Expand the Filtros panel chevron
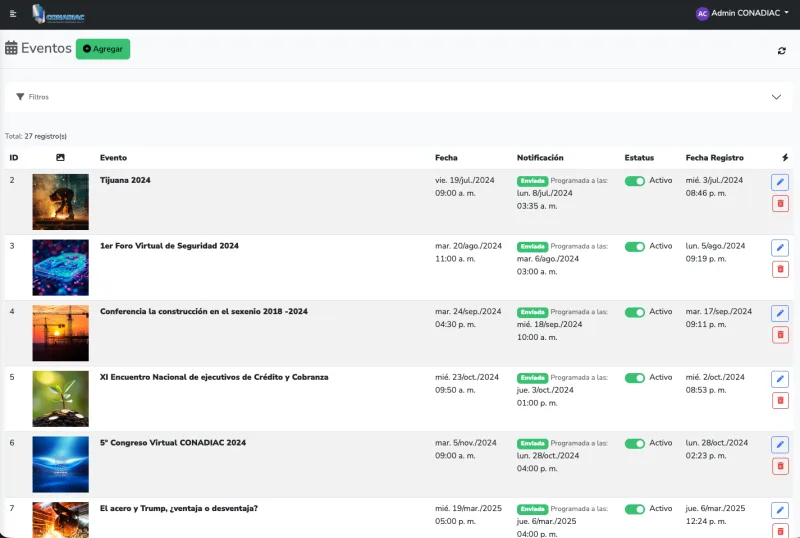 [776, 97]
